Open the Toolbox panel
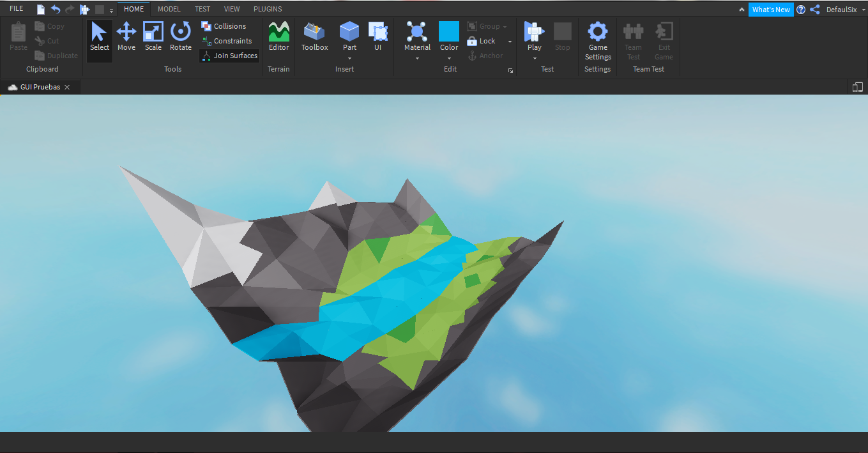Viewport: 868px width, 453px height. pyautogui.click(x=314, y=36)
